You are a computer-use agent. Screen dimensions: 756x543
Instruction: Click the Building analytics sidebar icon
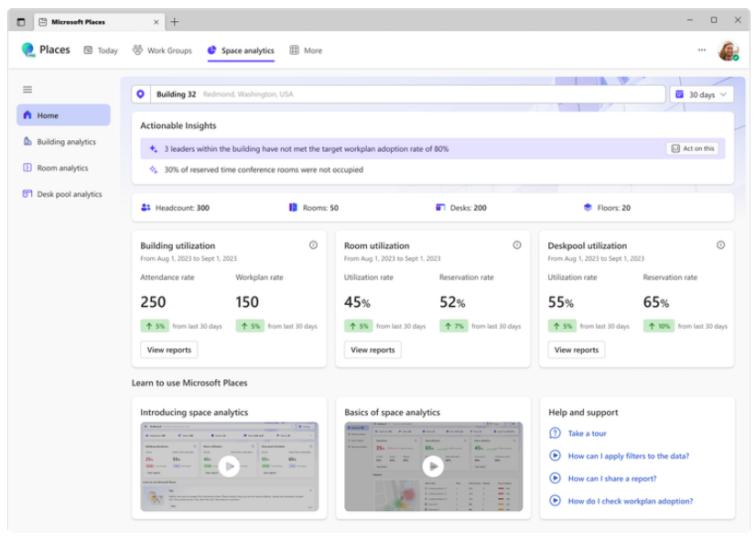[27, 141]
